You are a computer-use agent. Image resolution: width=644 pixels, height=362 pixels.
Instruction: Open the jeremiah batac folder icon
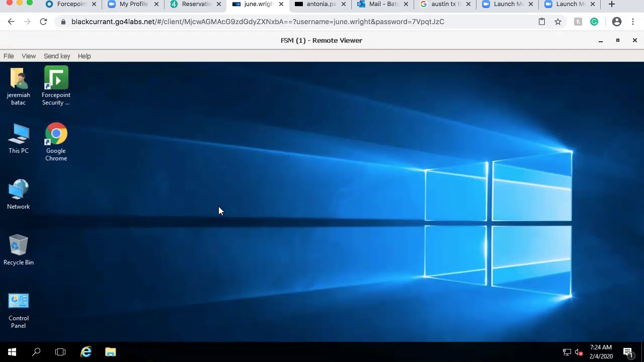(x=19, y=86)
